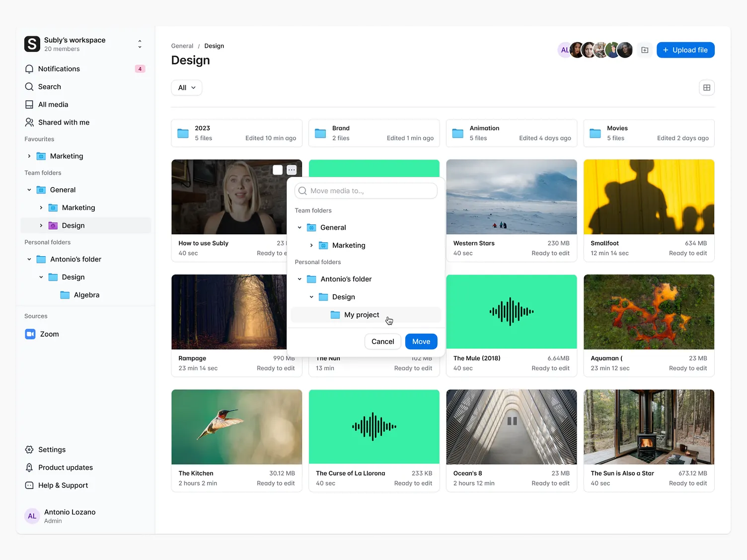
Task: Click the create-folder icon beside the avatars
Action: (x=644, y=50)
